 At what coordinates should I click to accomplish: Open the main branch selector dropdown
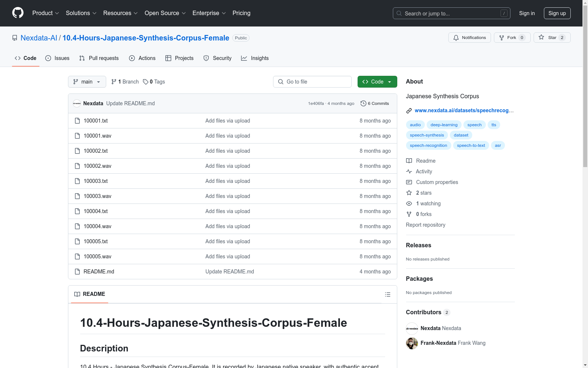(x=87, y=82)
